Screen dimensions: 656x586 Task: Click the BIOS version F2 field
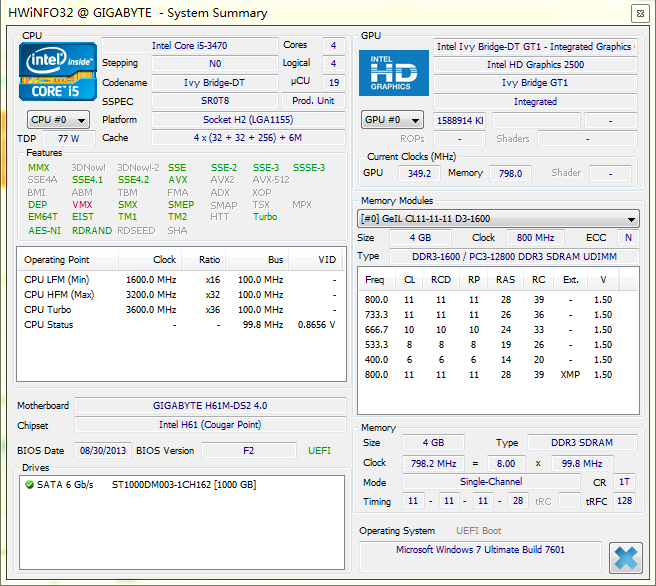(x=249, y=450)
